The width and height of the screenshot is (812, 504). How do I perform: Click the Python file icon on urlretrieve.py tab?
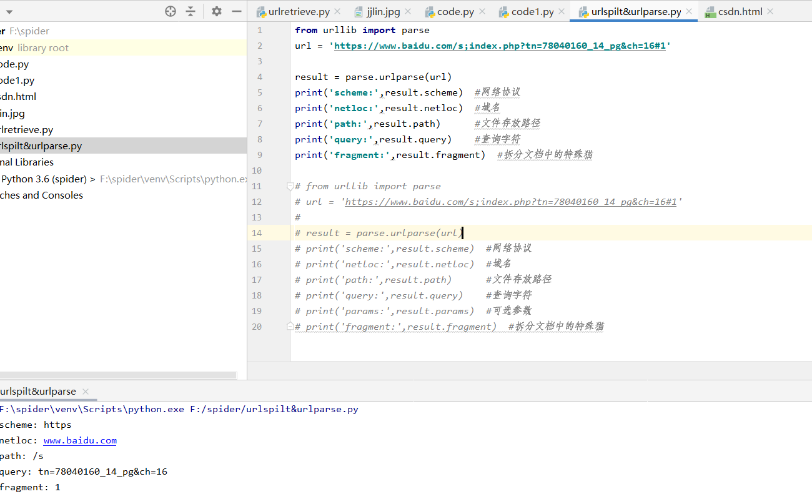click(x=262, y=11)
